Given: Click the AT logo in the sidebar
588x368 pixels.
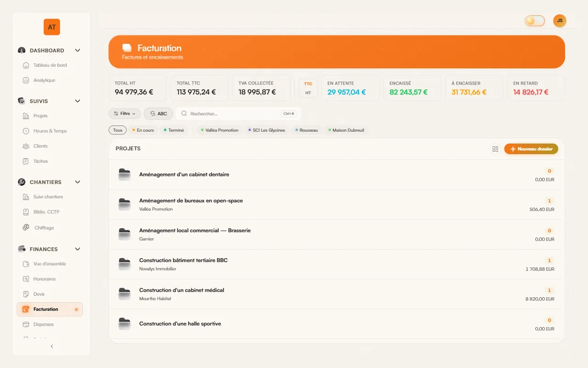Looking at the screenshot, I should tap(52, 27).
